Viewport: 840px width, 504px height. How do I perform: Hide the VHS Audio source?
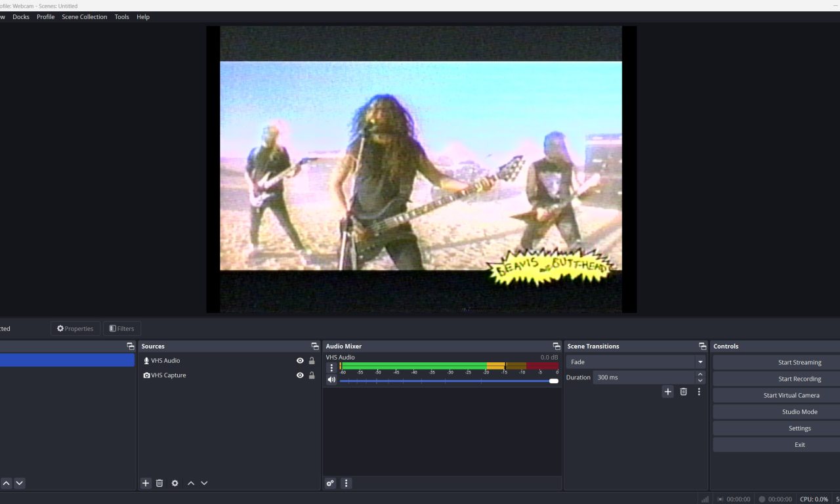pyautogui.click(x=300, y=361)
